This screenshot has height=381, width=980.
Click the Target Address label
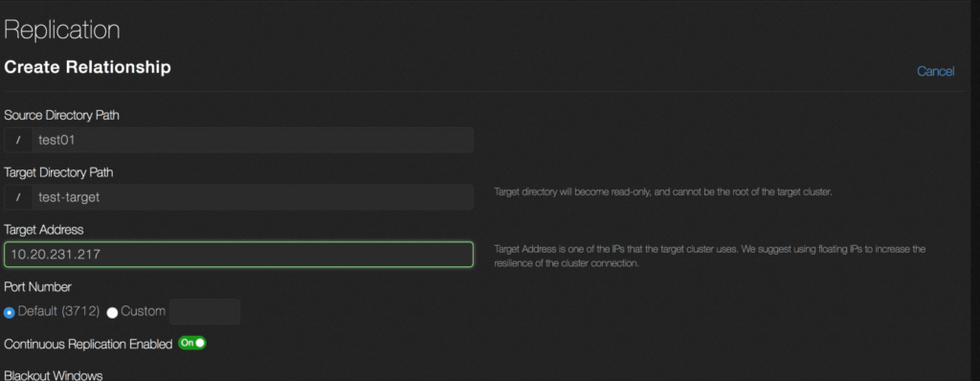coord(44,230)
